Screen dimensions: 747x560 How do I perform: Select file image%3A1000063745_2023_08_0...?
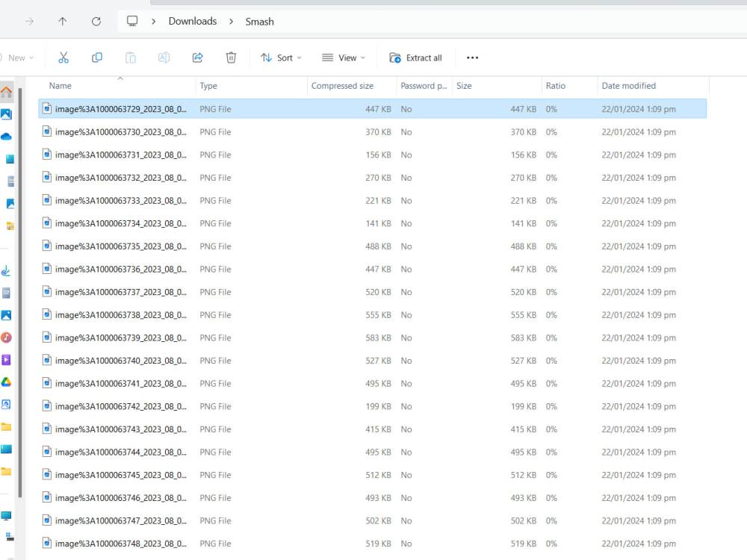(372, 475)
